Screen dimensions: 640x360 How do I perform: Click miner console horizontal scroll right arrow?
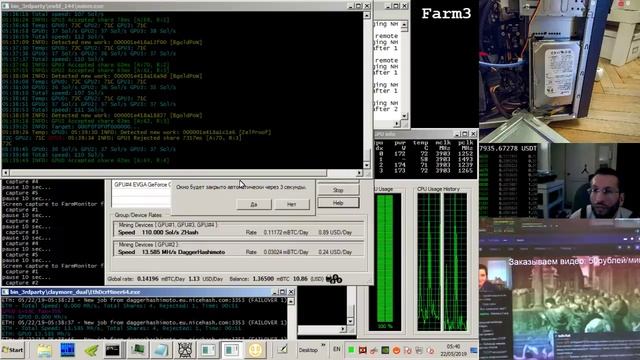click(x=359, y=173)
